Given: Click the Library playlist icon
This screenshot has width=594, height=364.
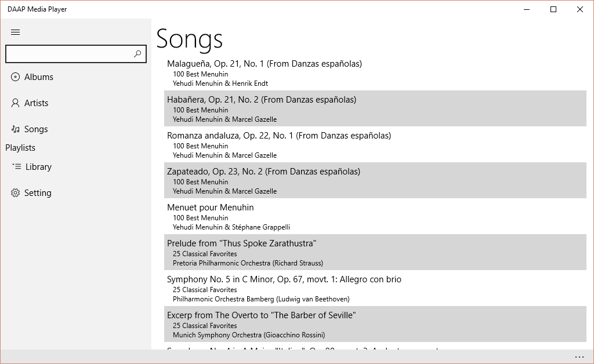Looking at the screenshot, I should point(17,167).
